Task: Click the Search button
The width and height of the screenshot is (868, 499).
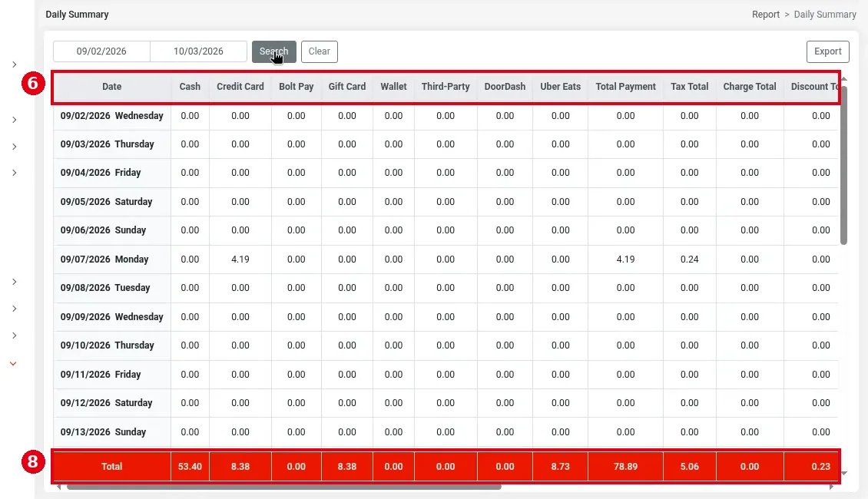Action: 274,51
